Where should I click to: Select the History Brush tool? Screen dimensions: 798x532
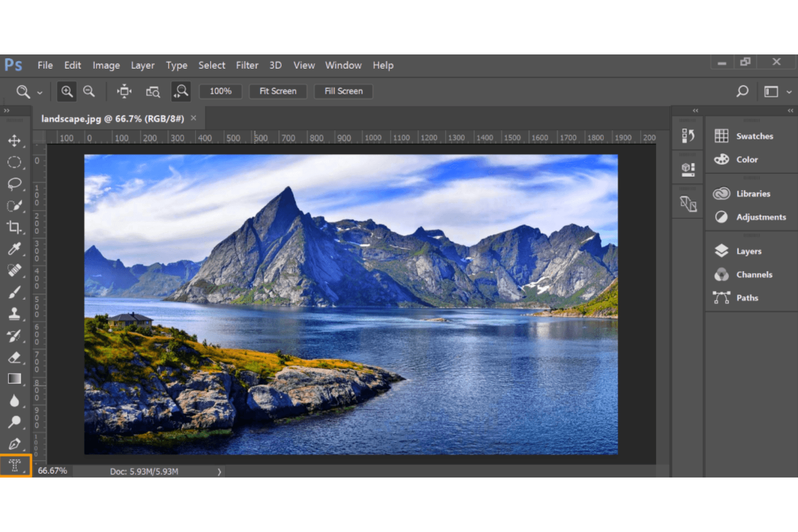(15, 335)
